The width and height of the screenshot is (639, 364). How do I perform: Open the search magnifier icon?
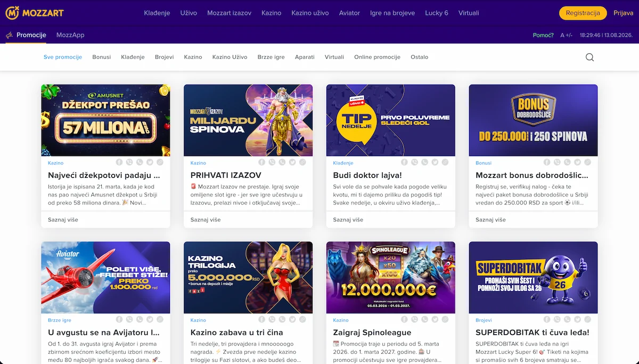[589, 57]
